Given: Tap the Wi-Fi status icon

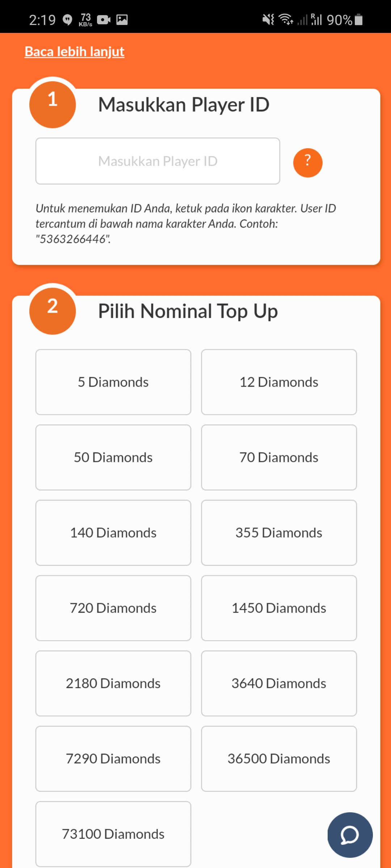Looking at the screenshot, I should coord(286,20).
